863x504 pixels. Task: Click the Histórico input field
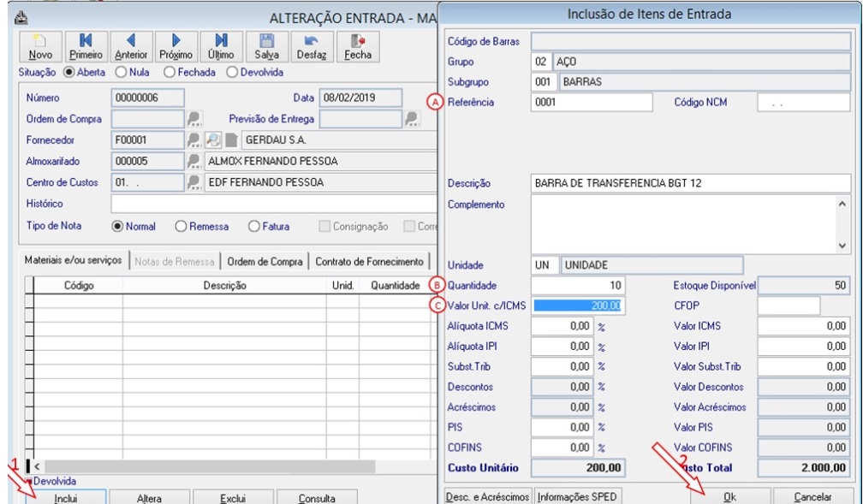tap(274, 204)
